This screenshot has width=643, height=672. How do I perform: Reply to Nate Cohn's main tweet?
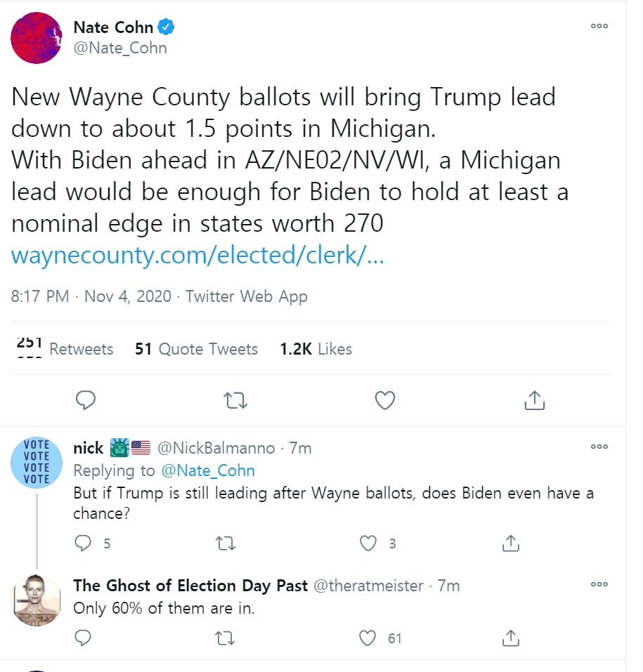86,400
